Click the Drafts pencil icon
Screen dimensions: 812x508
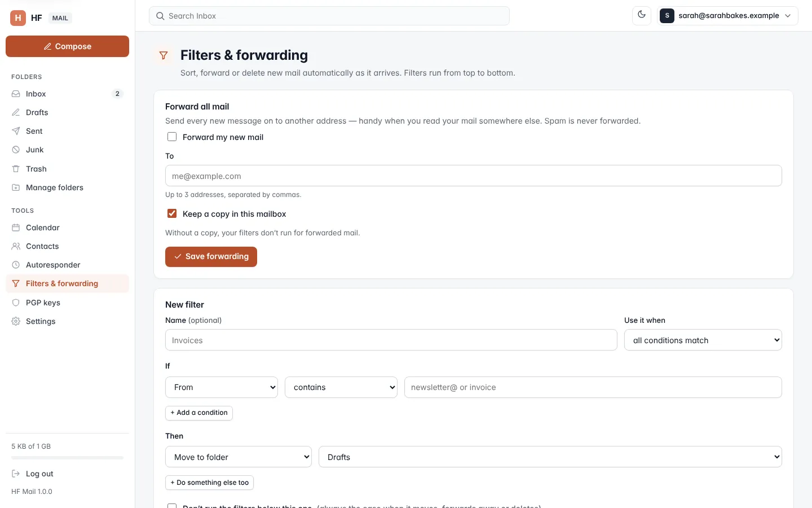point(16,112)
